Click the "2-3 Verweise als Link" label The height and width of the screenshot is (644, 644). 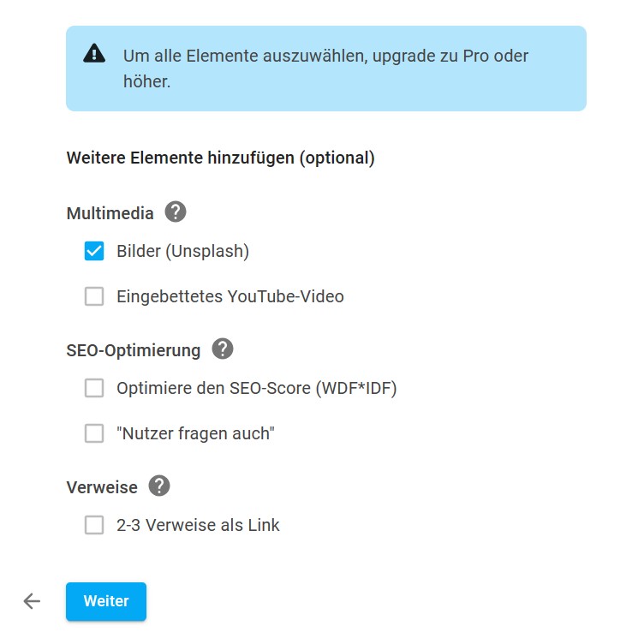click(x=198, y=525)
